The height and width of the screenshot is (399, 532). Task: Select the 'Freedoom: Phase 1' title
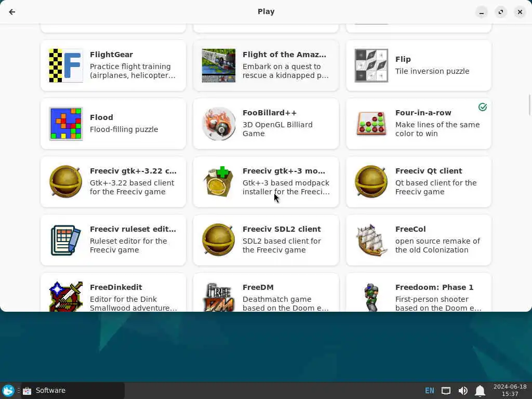434,287
